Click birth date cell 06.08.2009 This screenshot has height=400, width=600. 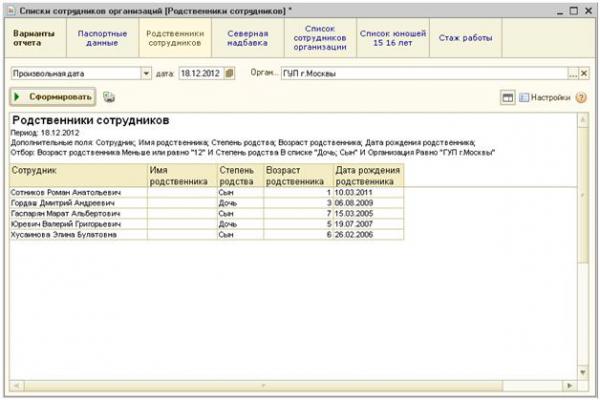click(x=368, y=203)
